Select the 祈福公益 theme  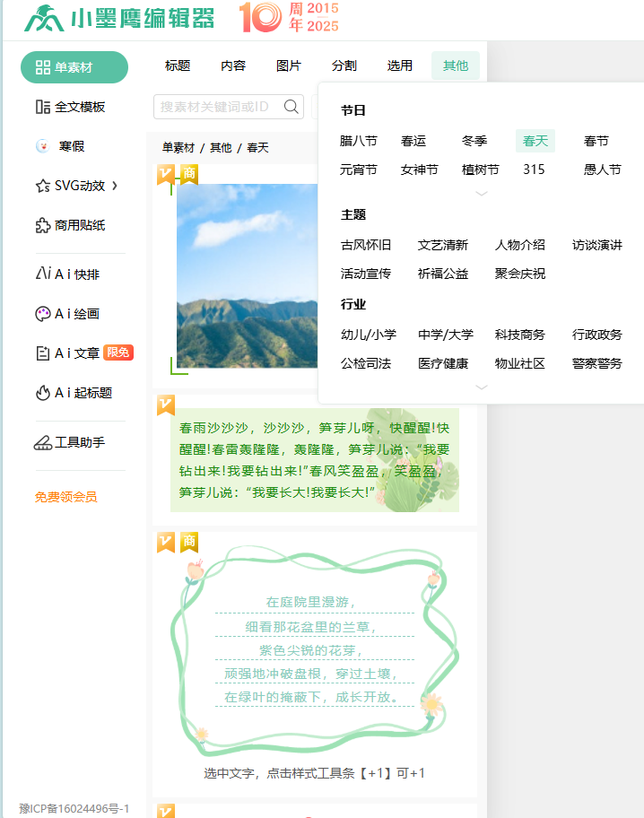(443, 274)
